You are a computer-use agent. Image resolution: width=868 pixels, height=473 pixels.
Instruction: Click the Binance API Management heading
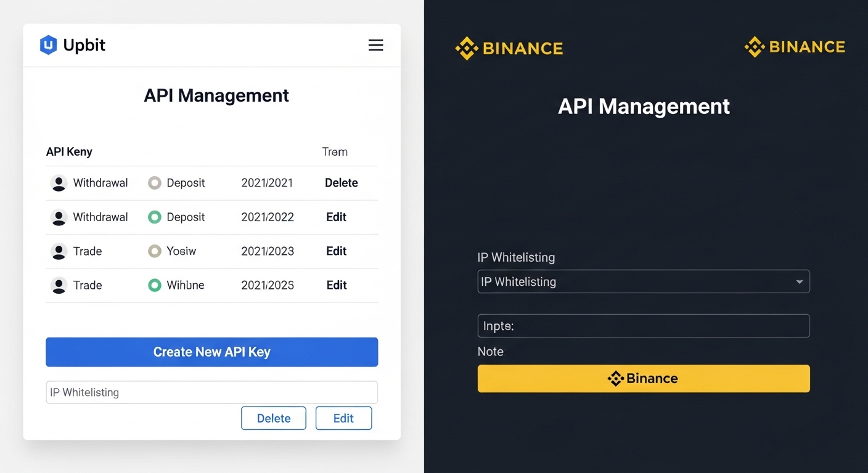[x=644, y=107]
